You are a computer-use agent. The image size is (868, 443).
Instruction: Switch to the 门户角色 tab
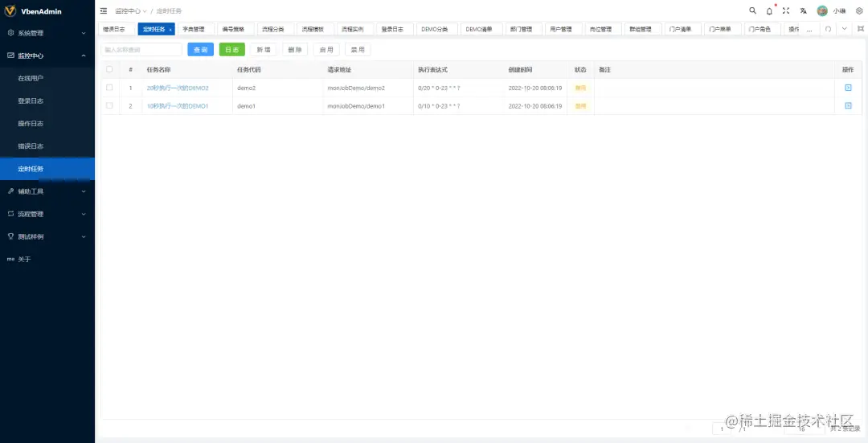pyautogui.click(x=760, y=30)
